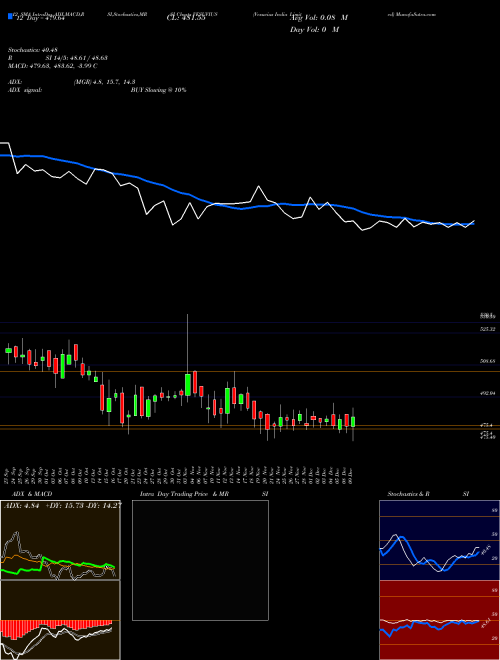Click the 'Stochastics & R' panel heading
The width and height of the screenshot is (500, 660).
click(x=409, y=494)
